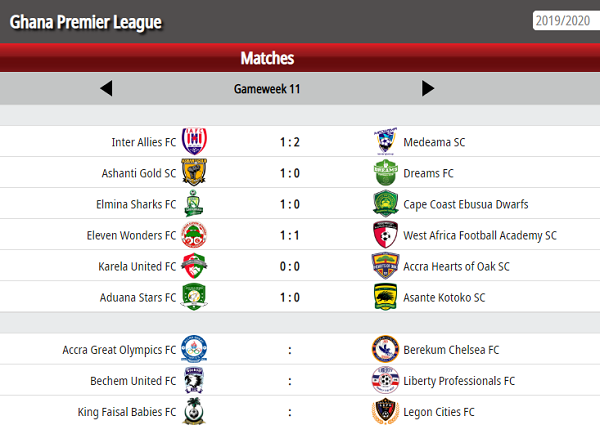Click the Berekum Chelsea FC crest
This screenshot has width=600, height=425.
coord(385,349)
